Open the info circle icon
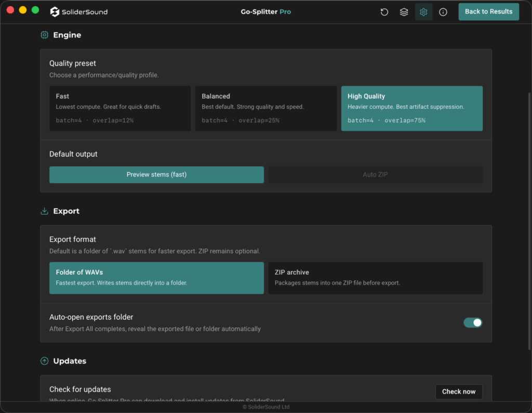 coord(443,12)
